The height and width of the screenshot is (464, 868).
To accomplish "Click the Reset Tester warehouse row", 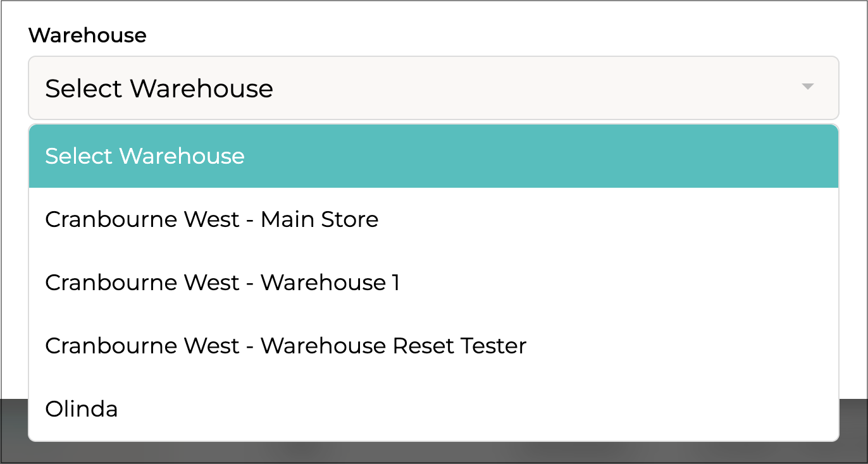I will tap(285, 346).
